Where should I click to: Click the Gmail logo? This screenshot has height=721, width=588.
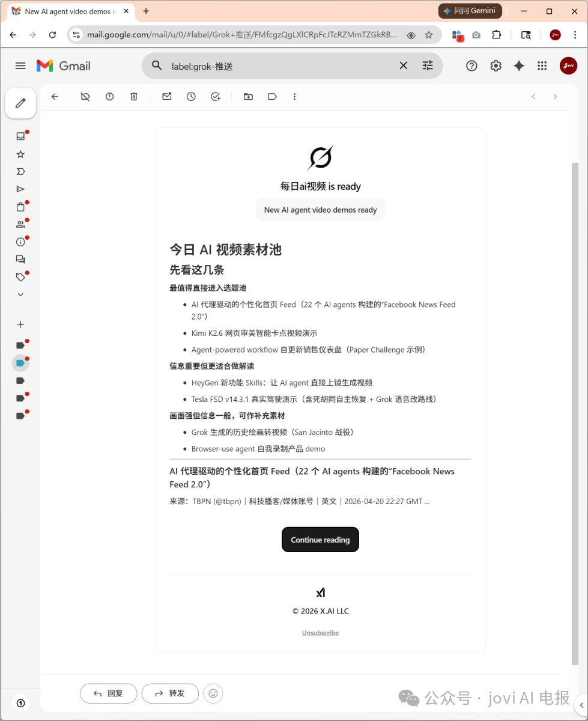point(64,66)
